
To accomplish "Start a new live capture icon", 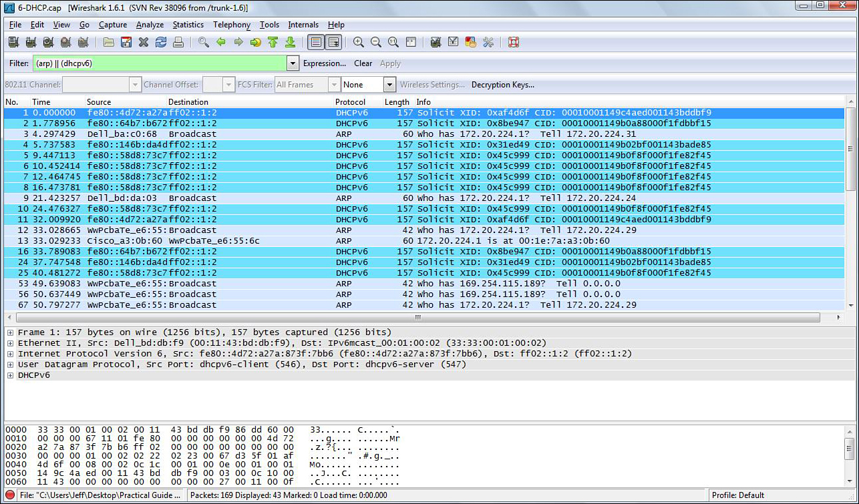I will (48, 42).
